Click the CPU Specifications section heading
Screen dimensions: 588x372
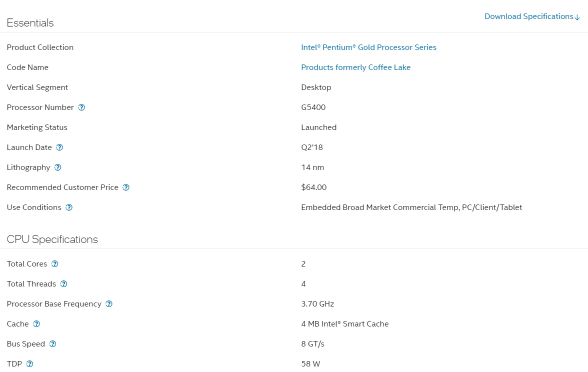52,239
